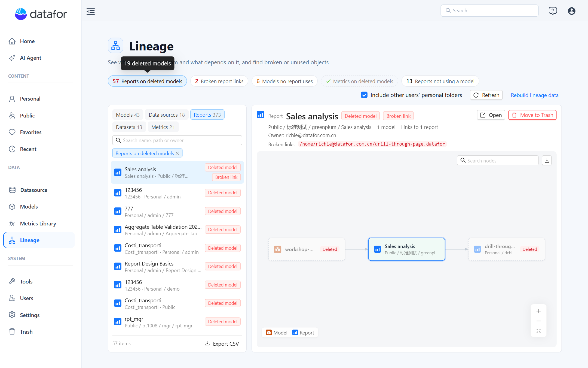Zoom out on lineage graph
Screen dimensions: 588x368
point(538,321)
